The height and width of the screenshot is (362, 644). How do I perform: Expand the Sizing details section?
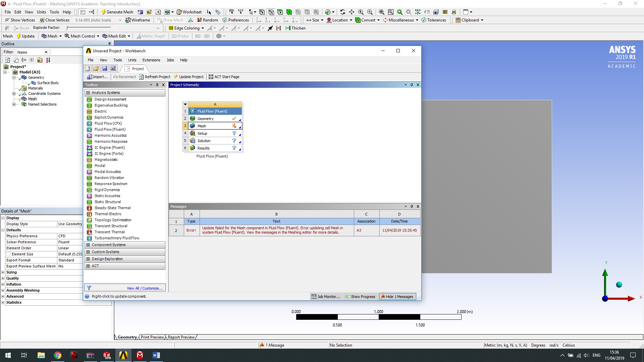point(3,272)
